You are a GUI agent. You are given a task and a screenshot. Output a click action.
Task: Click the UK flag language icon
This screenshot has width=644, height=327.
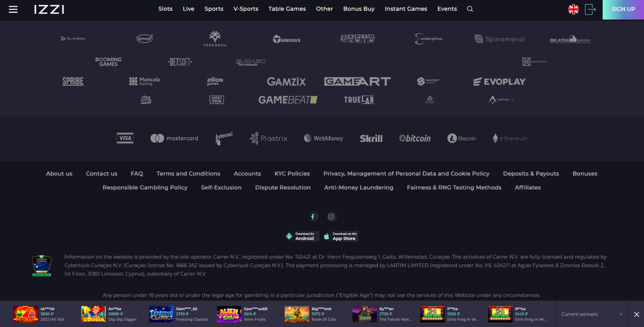pyautogui.click(x=573, y=9)
